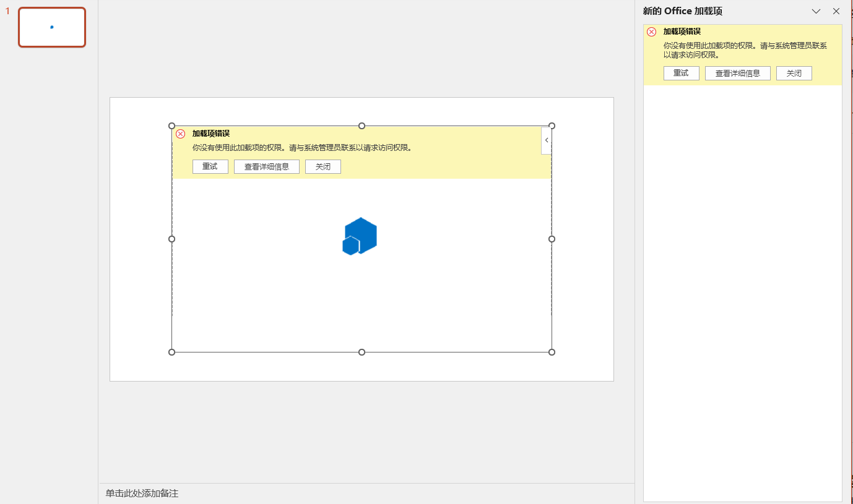The image size is (853, 504).
Task: Dismiss task pane error with 关闭
Action: tap(794, 73)
